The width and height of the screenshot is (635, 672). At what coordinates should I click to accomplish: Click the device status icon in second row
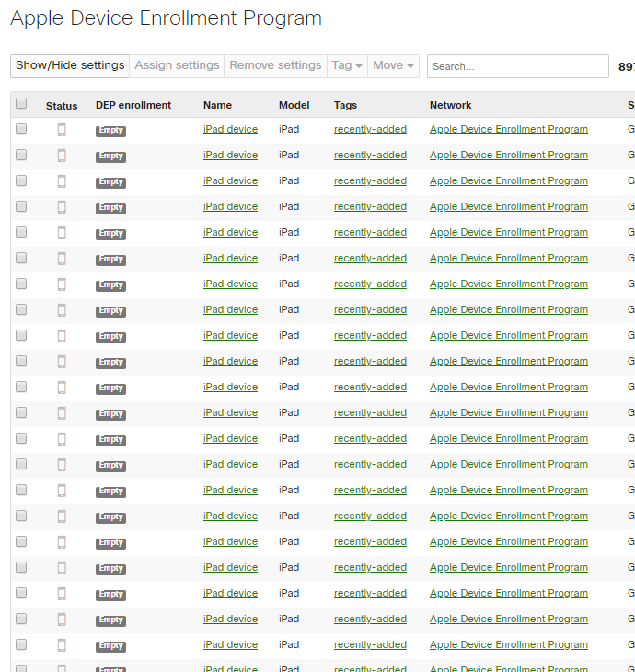click(62, 156)
